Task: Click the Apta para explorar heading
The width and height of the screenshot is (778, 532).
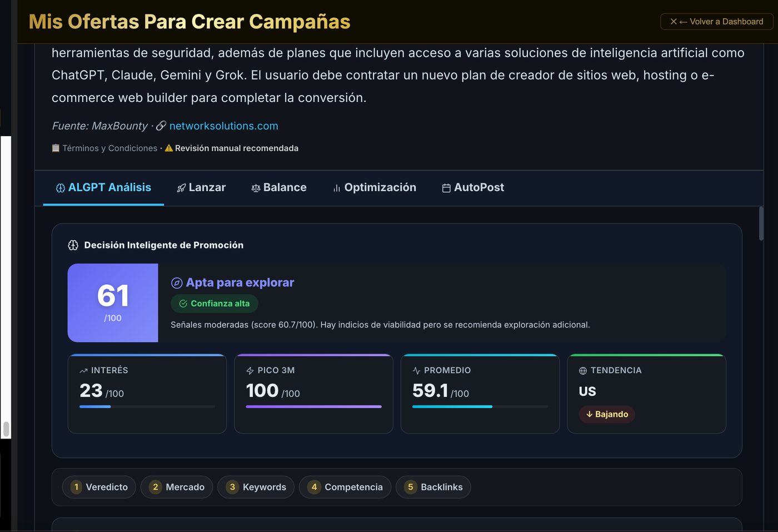Action: (240, 283)
